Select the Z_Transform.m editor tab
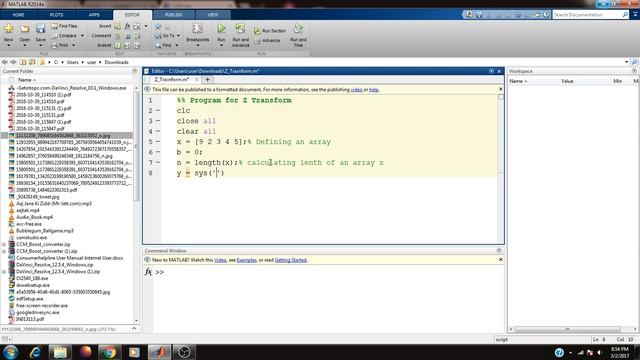The height and width of the screenshot is (360, 640). click(x=171, y=79)
